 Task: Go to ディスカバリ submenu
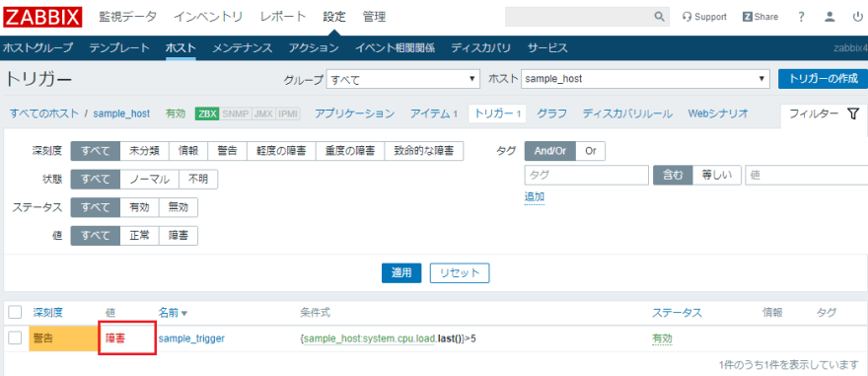pos(480,48)
